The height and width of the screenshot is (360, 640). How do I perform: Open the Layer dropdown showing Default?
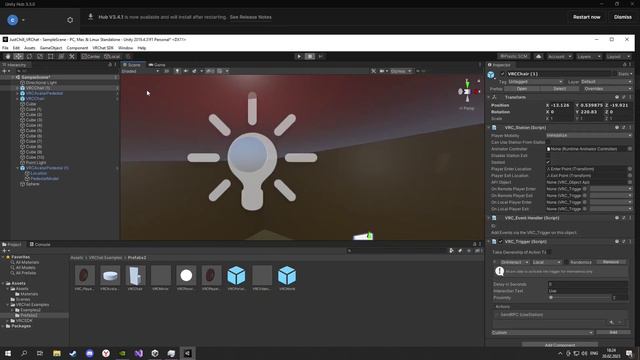tap(606, 82)
